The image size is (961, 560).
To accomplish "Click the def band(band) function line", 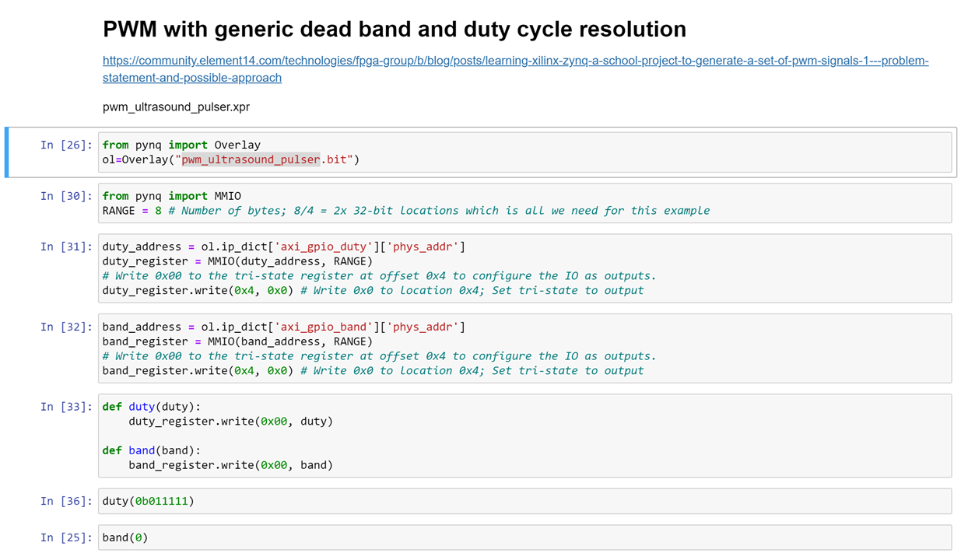I will (x=151, y=450).
